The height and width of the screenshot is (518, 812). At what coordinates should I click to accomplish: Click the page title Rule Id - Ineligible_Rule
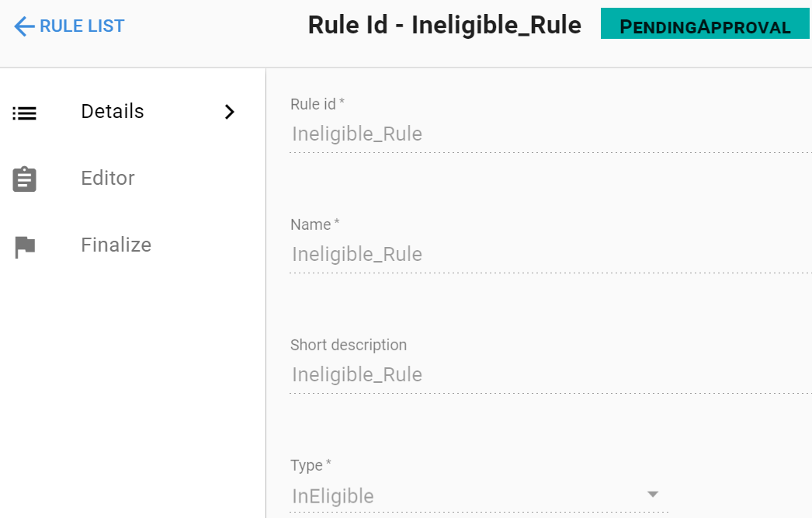click(444, 26)
